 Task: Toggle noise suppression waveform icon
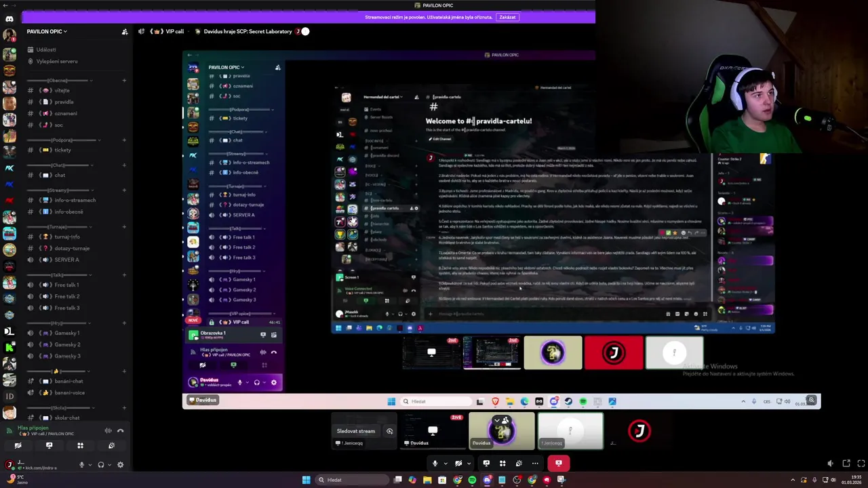tap(108, 430)
